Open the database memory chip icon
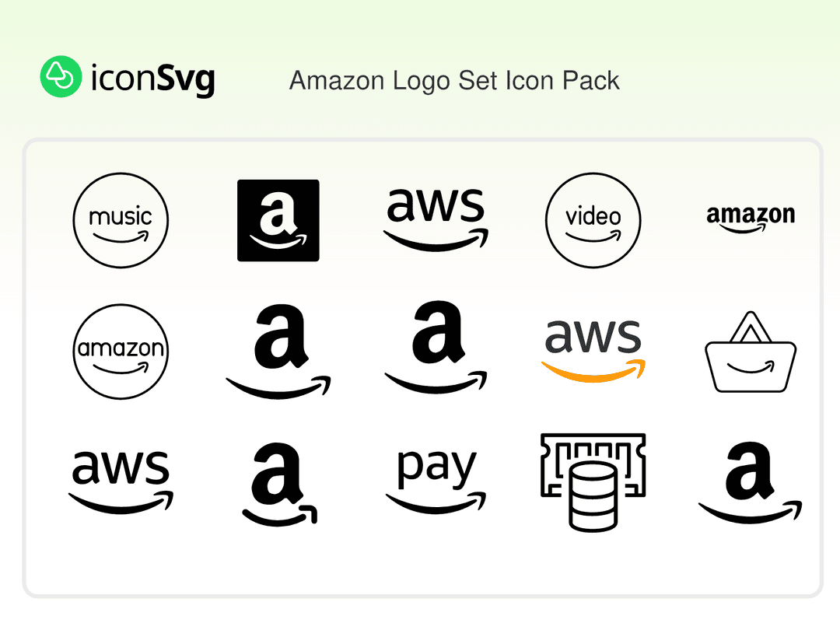This screenshot has height=630, width=840. [593, 482]
